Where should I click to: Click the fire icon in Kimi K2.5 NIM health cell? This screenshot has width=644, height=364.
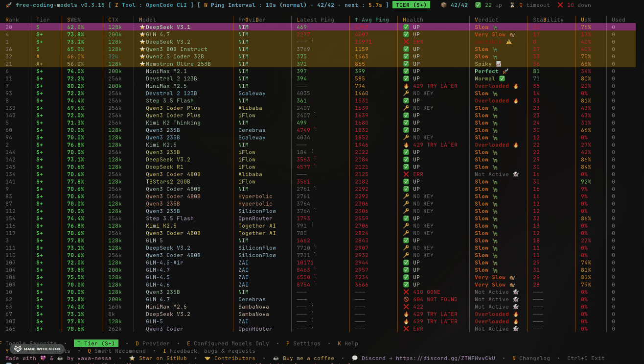(x=406, y=145)
